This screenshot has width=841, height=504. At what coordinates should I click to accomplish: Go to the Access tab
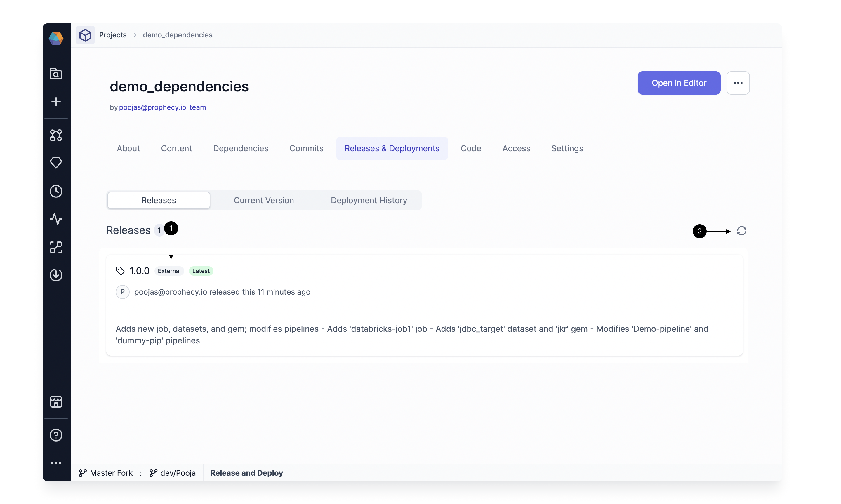pos(516,148)
